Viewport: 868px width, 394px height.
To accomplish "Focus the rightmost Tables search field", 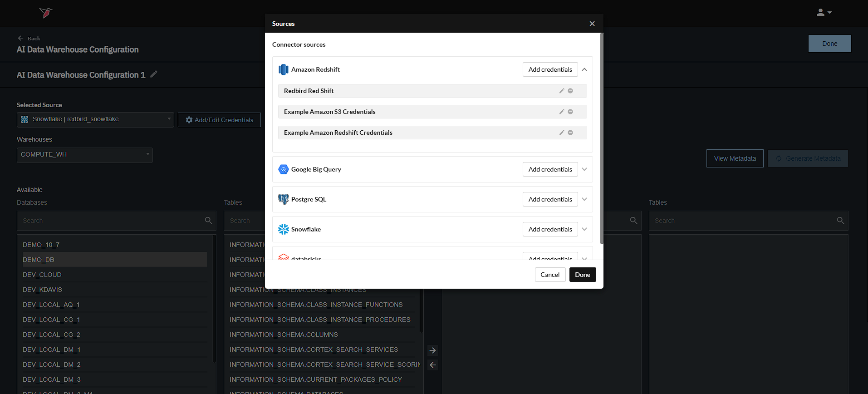I will pyautogui.click(x=749, y=221).
